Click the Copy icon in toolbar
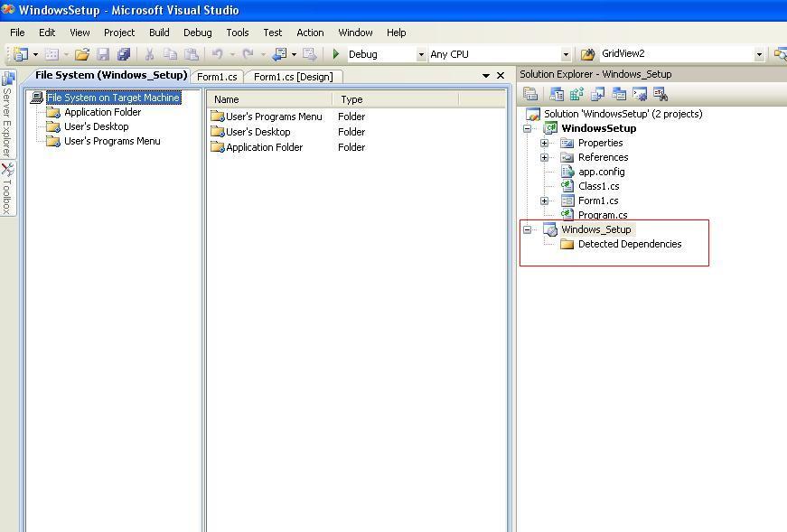Image resolution: width=787 pixels, height=532 pixels. pos(170,53)
